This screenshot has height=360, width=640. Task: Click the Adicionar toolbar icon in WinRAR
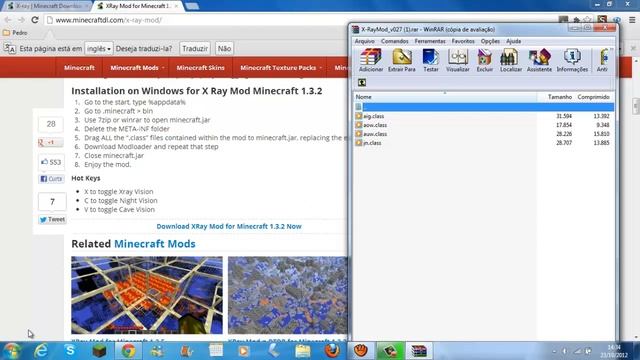[371, 60]
